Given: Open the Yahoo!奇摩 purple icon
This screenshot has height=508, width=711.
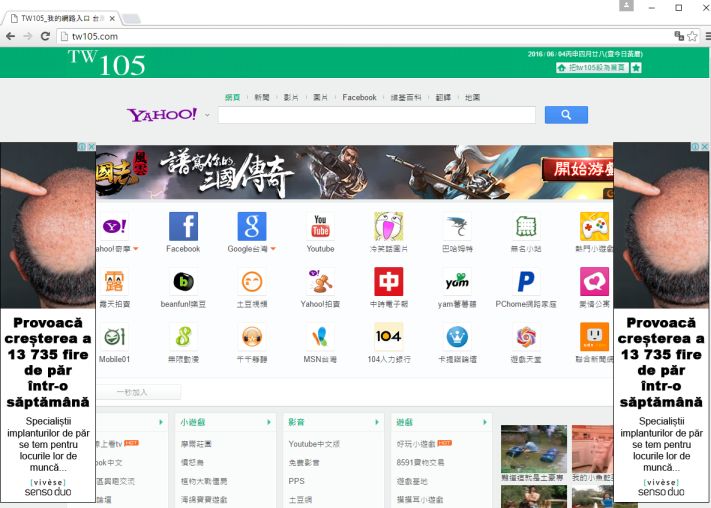Looking at the screenshot, I should (114, 226).
